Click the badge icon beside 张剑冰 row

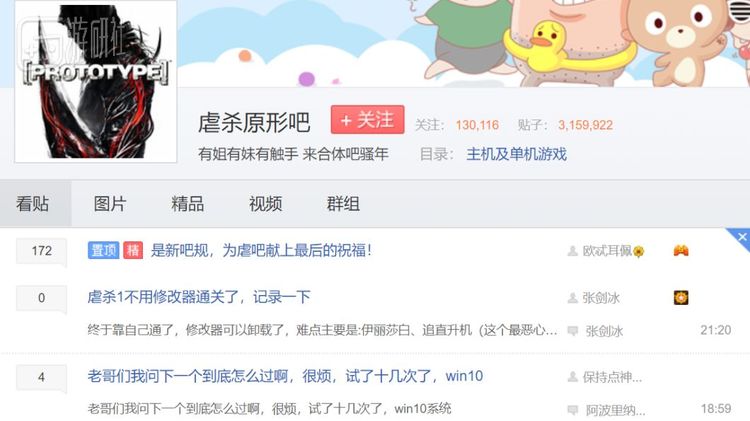point(681,298)
